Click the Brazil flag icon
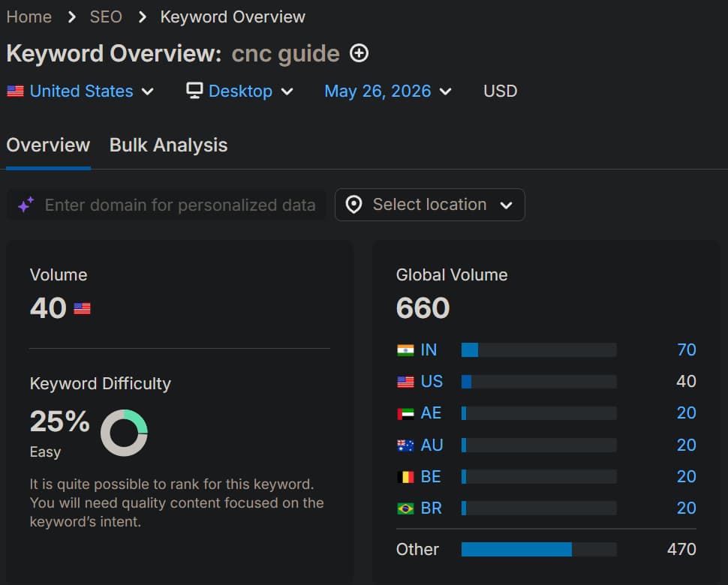The width and height of the screenshot is (728, 585). click(405, 508)
